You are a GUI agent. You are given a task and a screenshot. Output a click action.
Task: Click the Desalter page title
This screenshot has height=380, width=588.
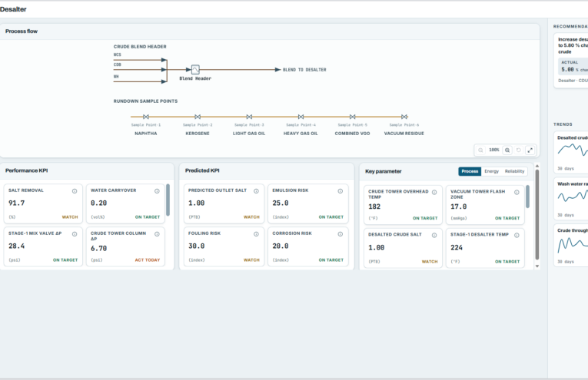click(x=13, y=9)
